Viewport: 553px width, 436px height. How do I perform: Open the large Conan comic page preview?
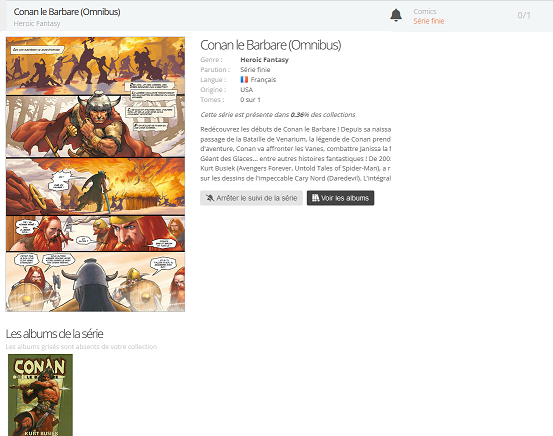[95, 174]
